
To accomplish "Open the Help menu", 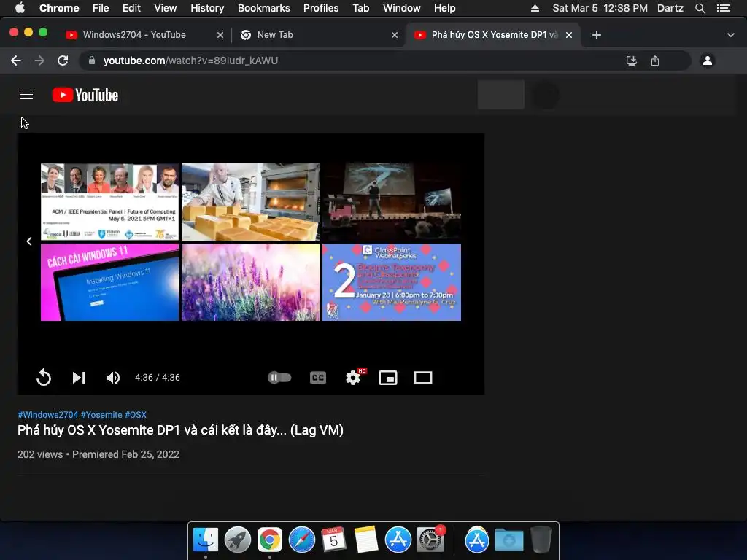I will [444, 8].
